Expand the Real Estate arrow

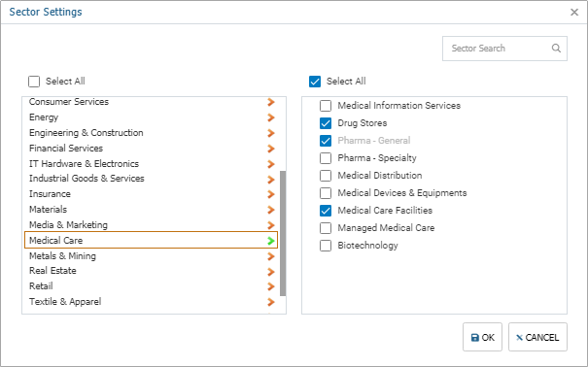[271, 272]
